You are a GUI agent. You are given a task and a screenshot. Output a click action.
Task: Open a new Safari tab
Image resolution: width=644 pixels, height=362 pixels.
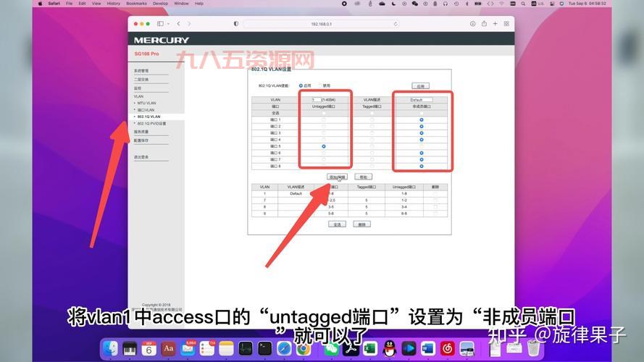coord(495,24)
